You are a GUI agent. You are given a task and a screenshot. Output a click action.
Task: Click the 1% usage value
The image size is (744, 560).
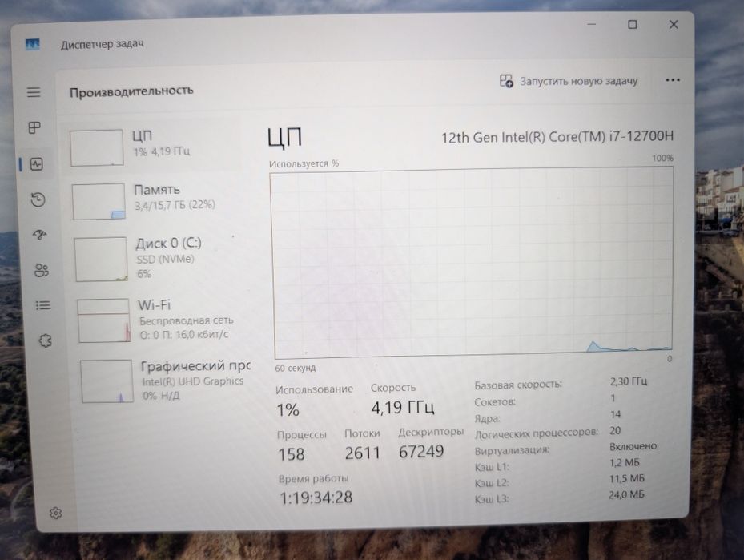pyautogui.click(x=288, y=409)
